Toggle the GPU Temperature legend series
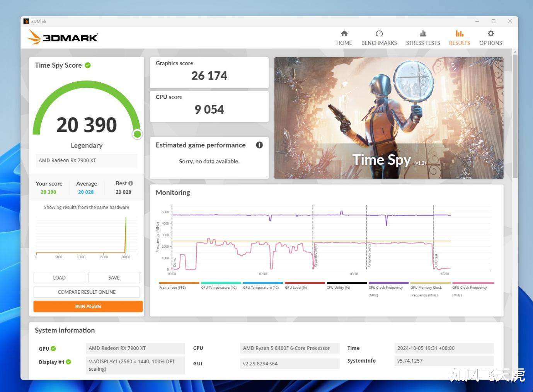533x392 pixels. tap(263, 286)
